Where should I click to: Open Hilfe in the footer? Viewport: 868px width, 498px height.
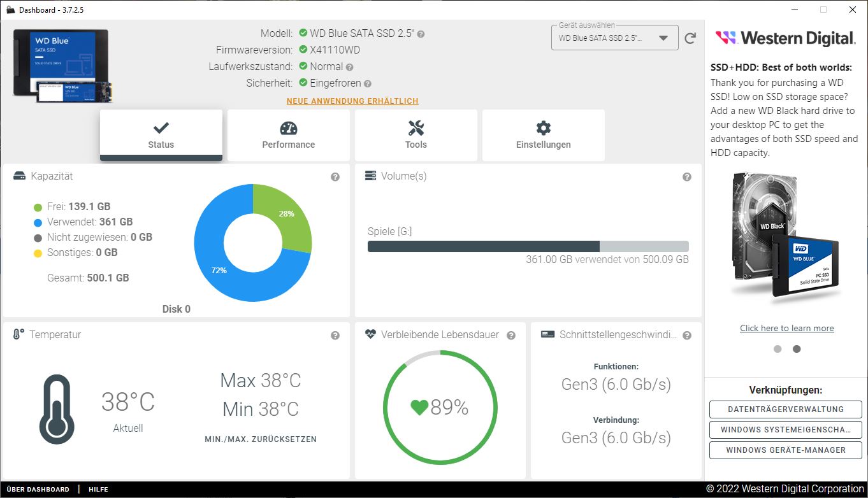click(x=98, y=490)
